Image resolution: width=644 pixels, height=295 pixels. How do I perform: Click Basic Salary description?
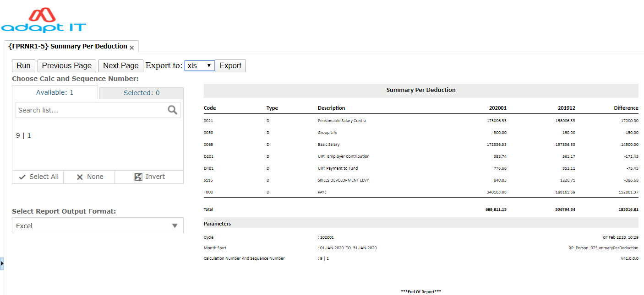pos(329,145)
